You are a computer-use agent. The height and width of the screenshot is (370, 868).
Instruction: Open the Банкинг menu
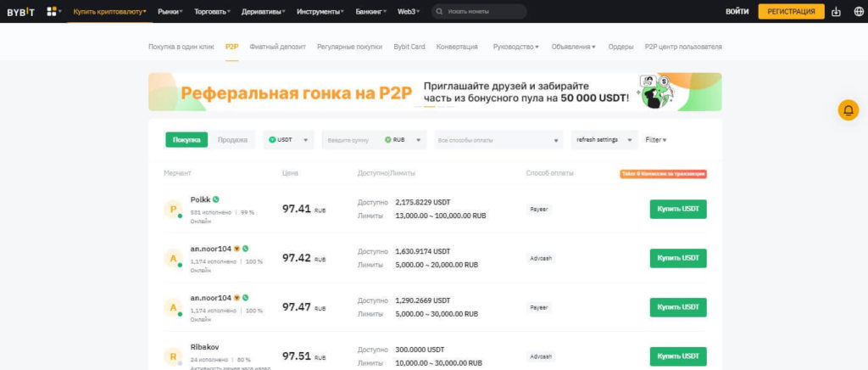(x=371, y=12)
